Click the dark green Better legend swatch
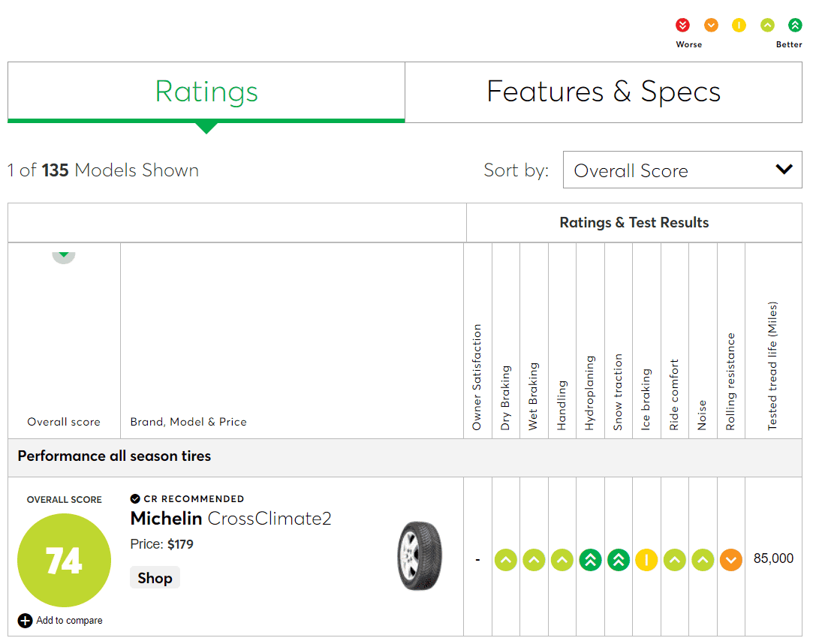This screenshot has width=813, height=644. pos(795,26)
